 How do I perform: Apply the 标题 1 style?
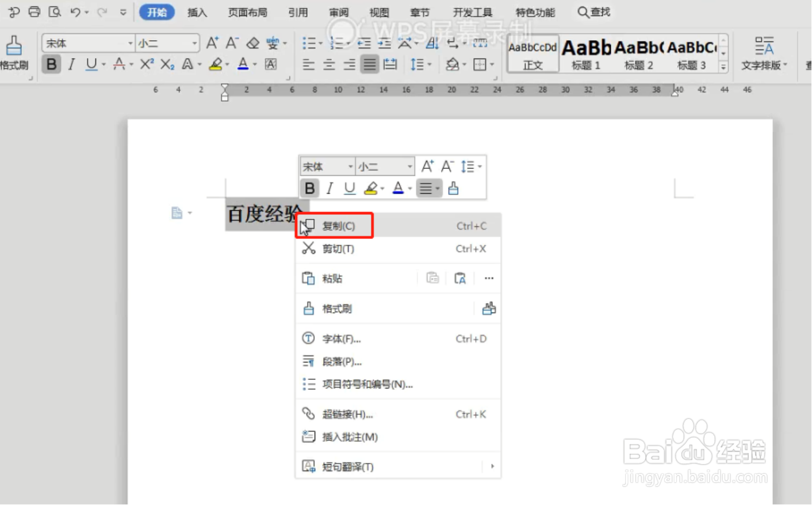(x=586, y=54)
